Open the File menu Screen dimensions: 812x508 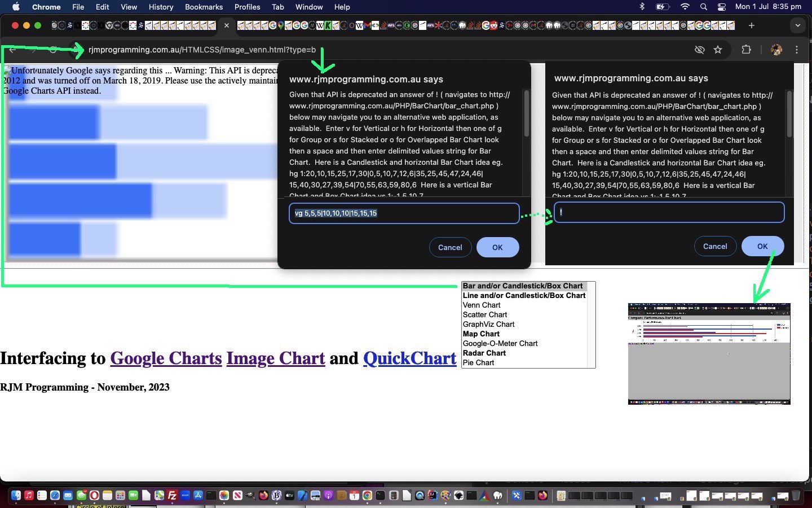click(78, 7)
